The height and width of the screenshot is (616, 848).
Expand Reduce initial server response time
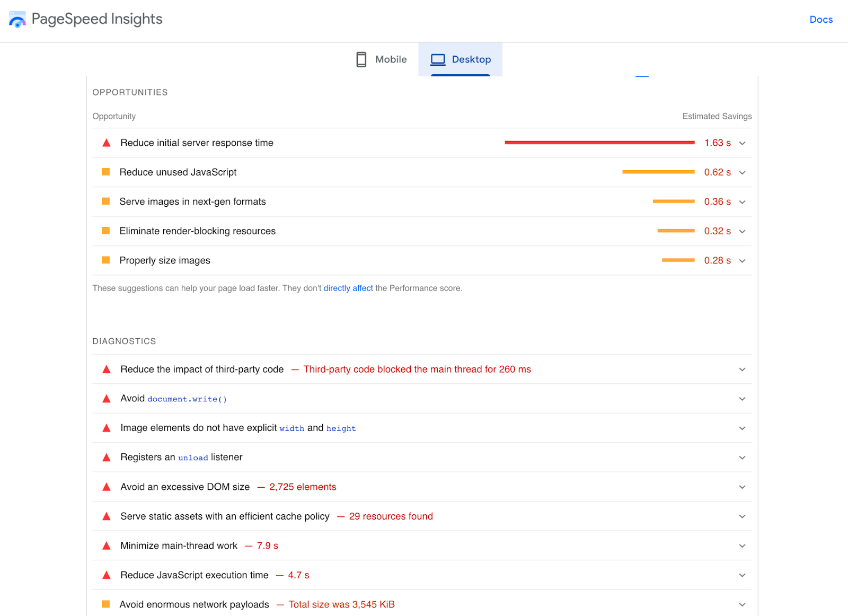(742, 143)
